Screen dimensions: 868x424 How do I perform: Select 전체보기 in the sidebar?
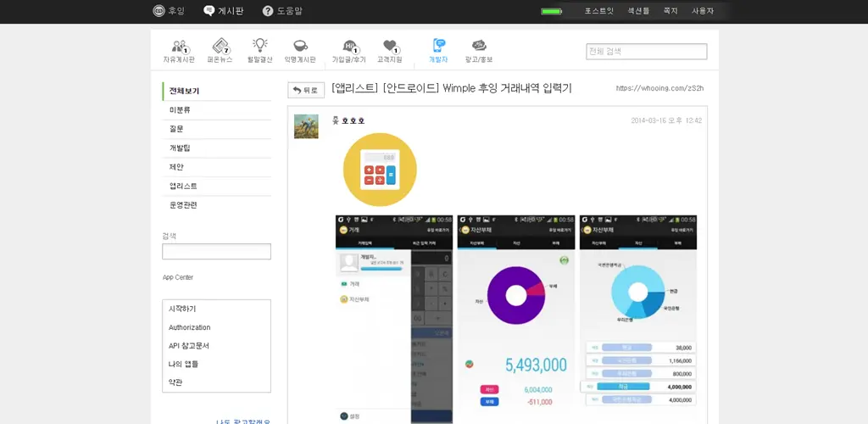point(217,92)
